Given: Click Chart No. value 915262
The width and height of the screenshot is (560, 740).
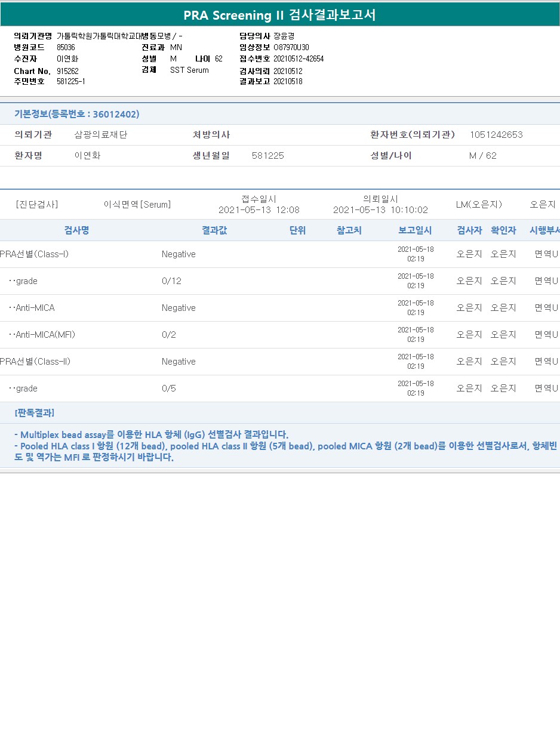Looking at the screenshot, I should coord(67,71).
